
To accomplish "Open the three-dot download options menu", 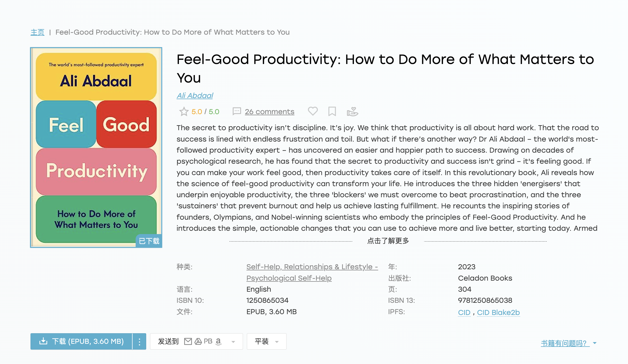I will tap(140, 342).
